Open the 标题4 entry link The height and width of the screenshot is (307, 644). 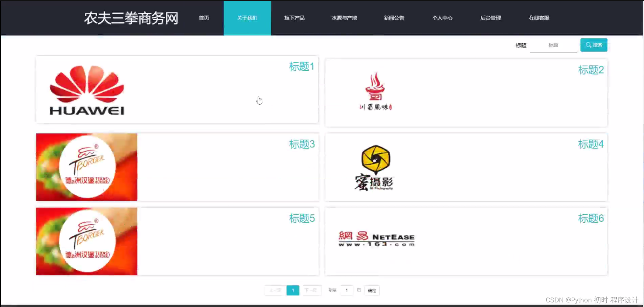point(591,144)
